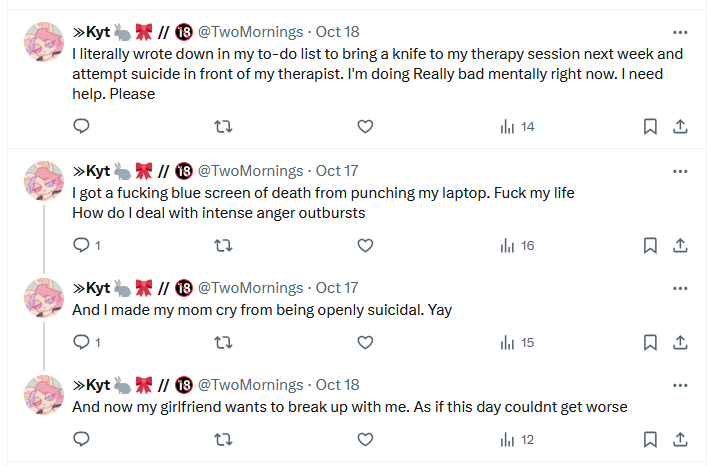Image resolution: width=711 pixels, height=466 pixels.
Task: Share the girlfriend break up tweet
Action: click(x=680, y=440)
